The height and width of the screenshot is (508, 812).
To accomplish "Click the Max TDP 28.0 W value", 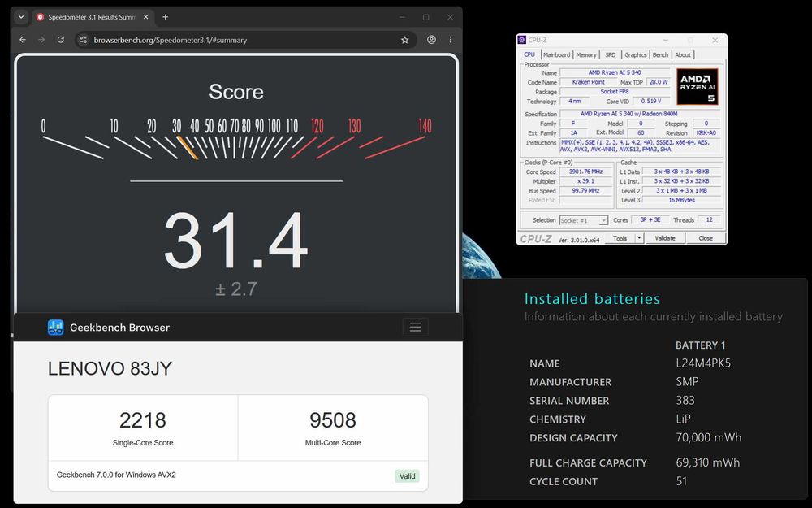I will (659, 82).
